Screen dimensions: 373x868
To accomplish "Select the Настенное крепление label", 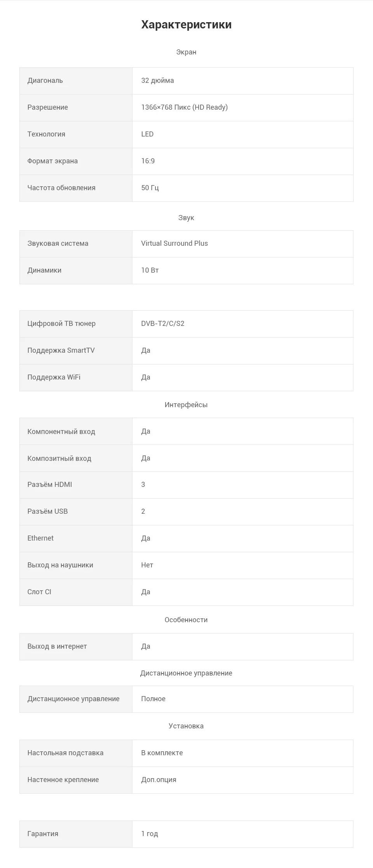I will [63, 780].
